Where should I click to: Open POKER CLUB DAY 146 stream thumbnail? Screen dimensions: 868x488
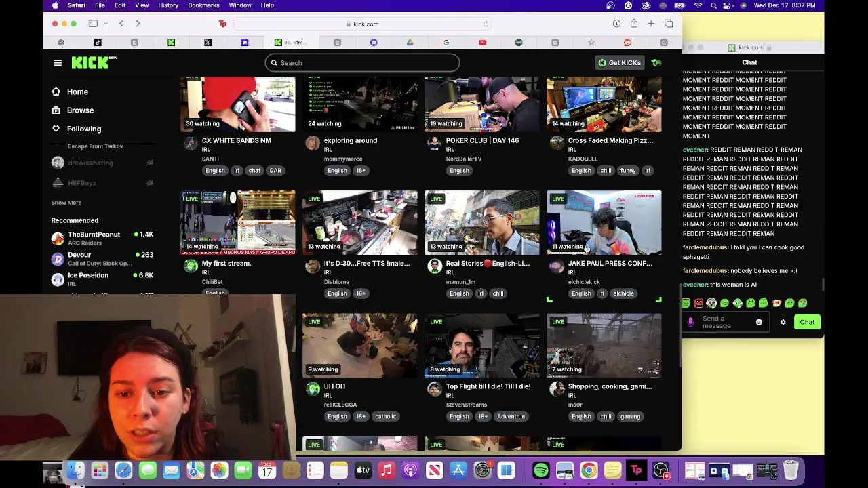[482, 104]
